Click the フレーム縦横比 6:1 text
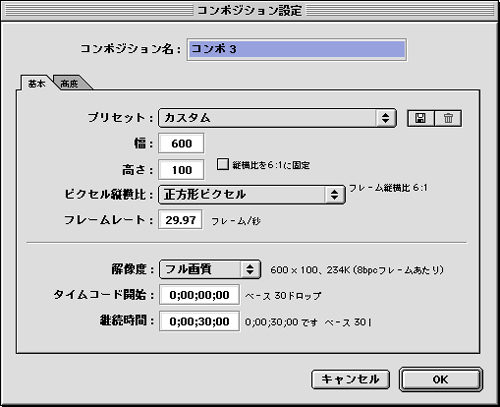 (x=388, y=188)
